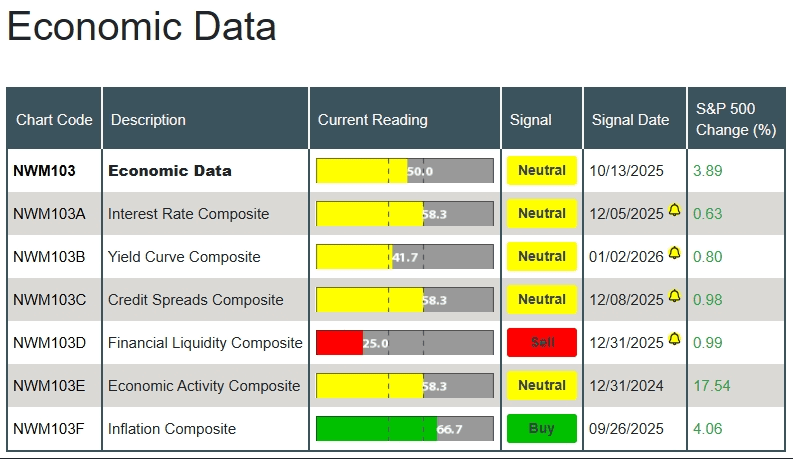Open the Interest Rate Composite description
Viewport: 793px width, 459px height.
pos(188,214)
